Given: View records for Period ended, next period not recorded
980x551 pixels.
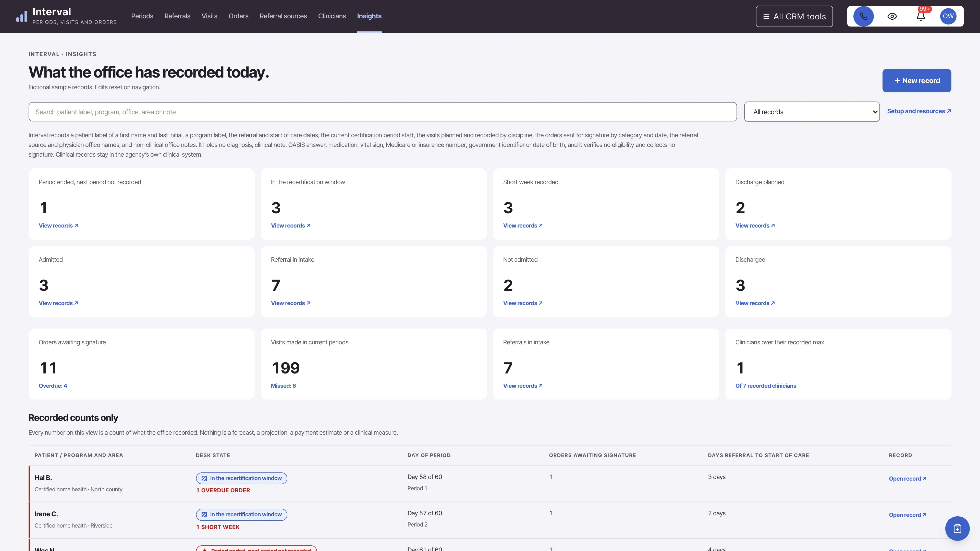Looking at the screenshot, I should [58, 226].
